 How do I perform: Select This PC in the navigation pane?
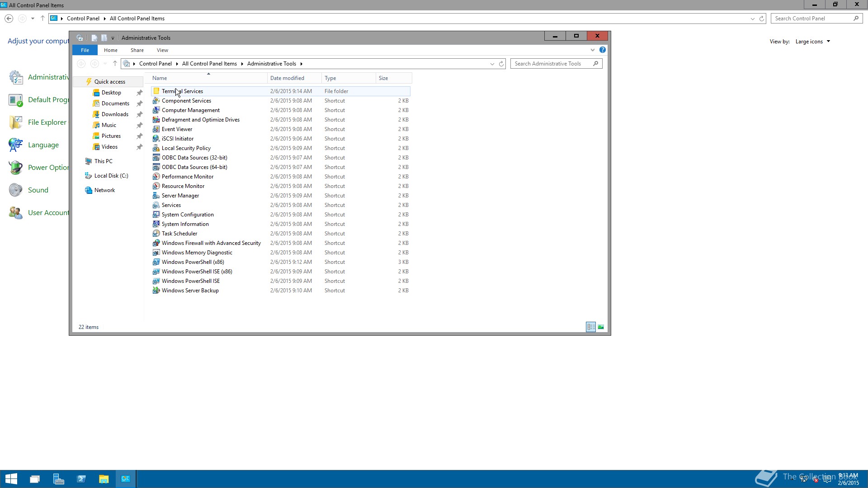coord(104,161)
